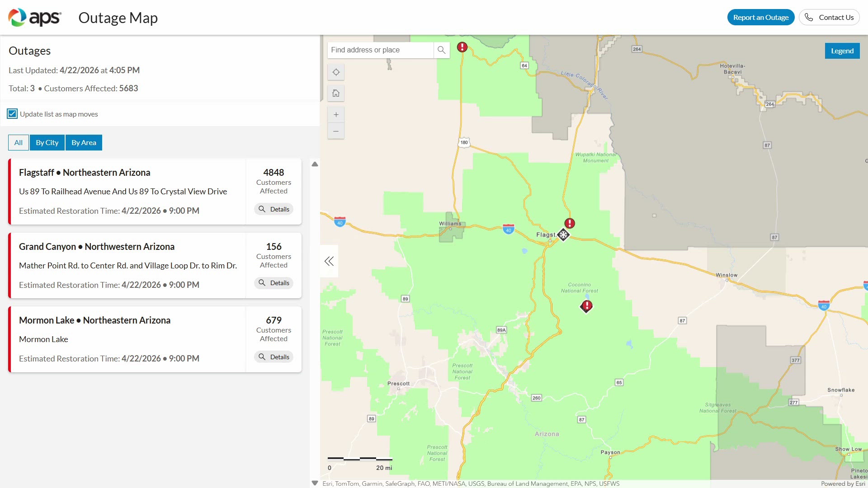
Task: Collapse the outages side panel
Action: click(x=329, y=261)
